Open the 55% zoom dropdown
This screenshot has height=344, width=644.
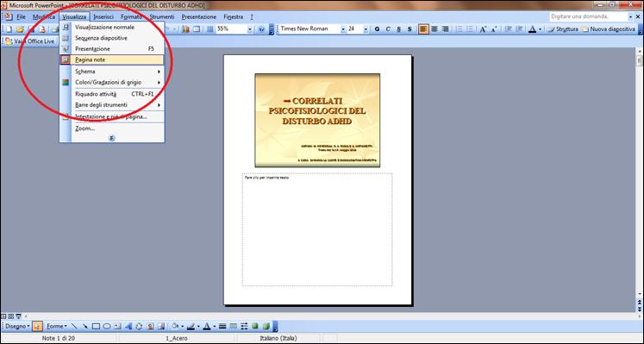(x=249, y=29)
